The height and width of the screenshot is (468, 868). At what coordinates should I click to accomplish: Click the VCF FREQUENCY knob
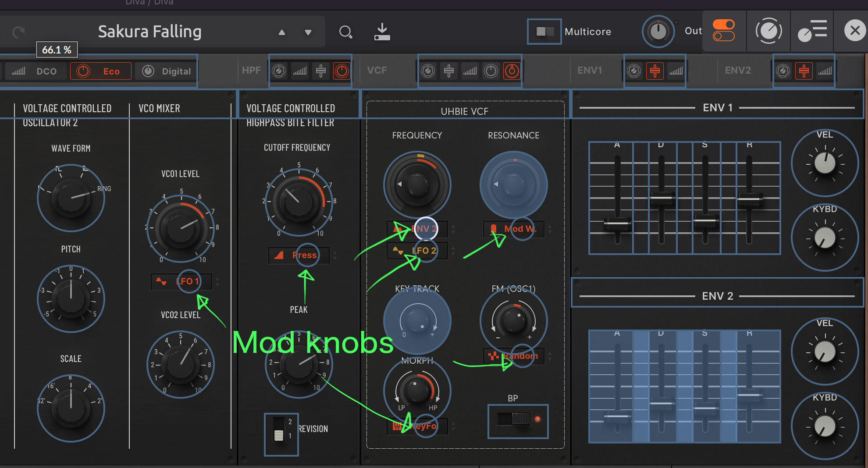click(417, 185)
